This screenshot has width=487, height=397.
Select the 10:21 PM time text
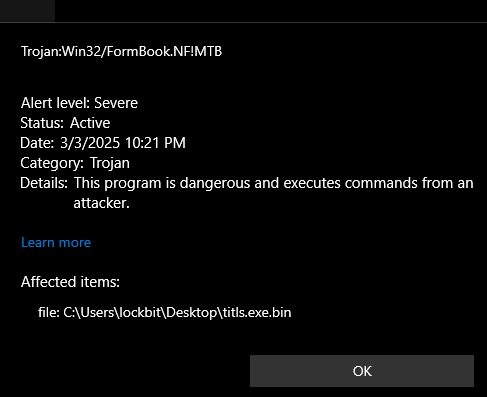click(x=155, y=143)
